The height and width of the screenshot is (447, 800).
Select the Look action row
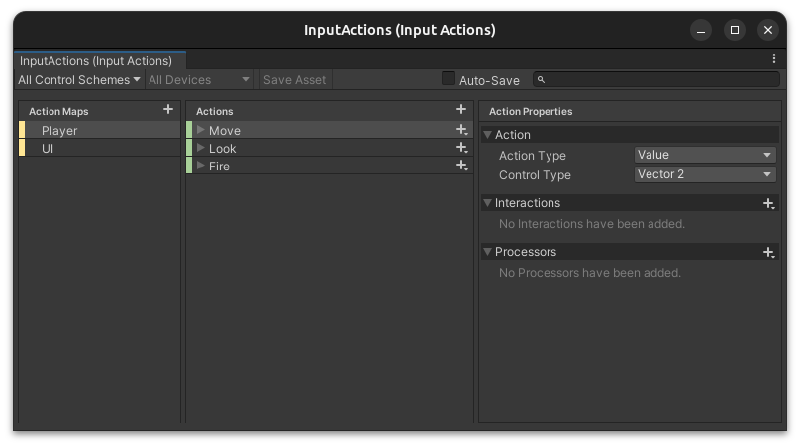(x=330, y=148)
